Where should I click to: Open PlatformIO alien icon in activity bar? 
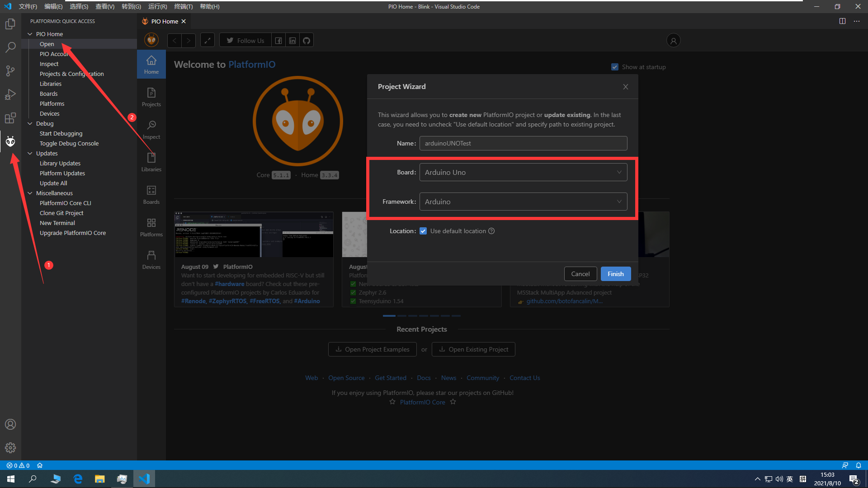pos(10,142)
